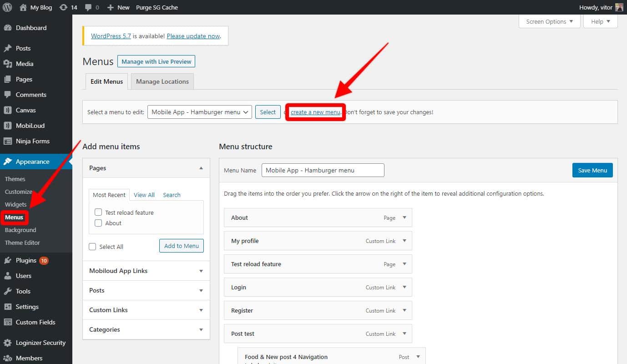Expand the Register menu item arrow
627x364 pixels.
405,310
